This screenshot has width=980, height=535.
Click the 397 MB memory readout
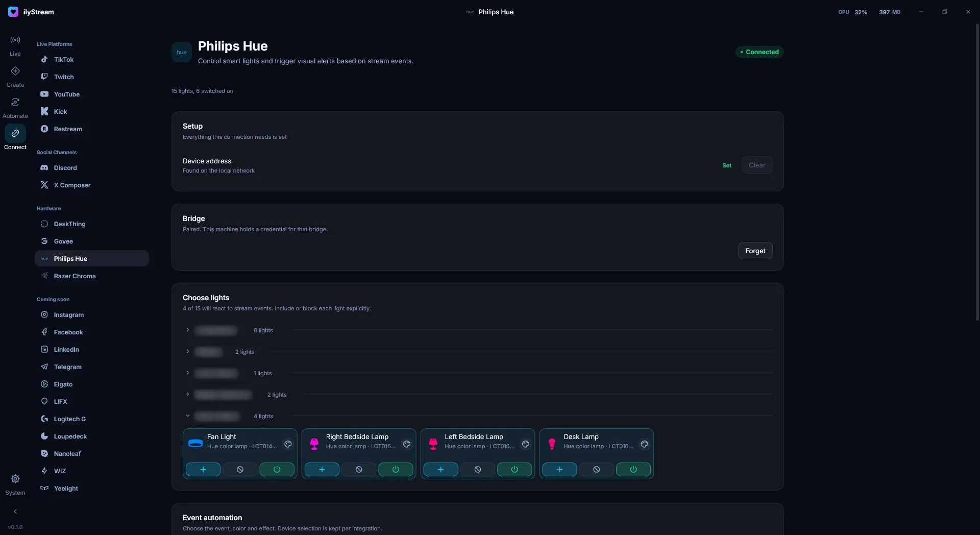(890, 12)
